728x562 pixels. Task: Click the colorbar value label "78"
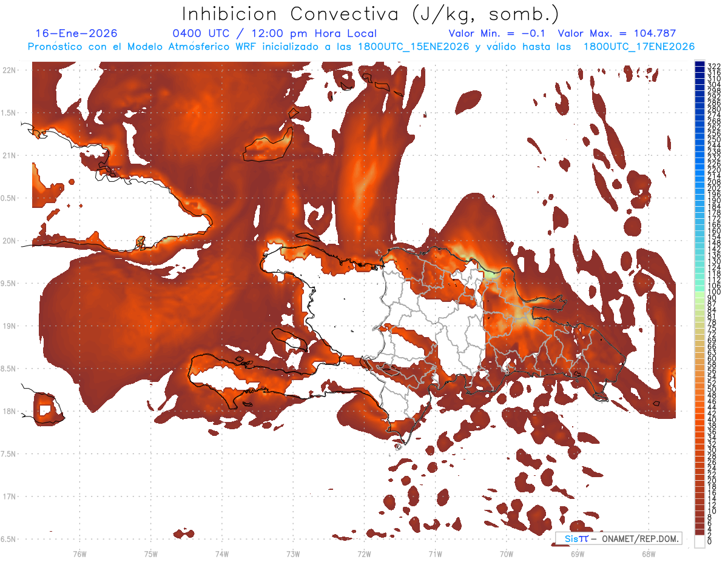[712, 323]
